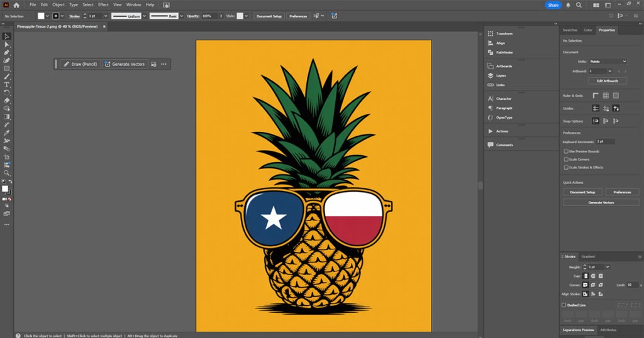Viewport: 644px width, 338px height.
Task: Click the miter Limit field showing 10
Action: (632, 285)
